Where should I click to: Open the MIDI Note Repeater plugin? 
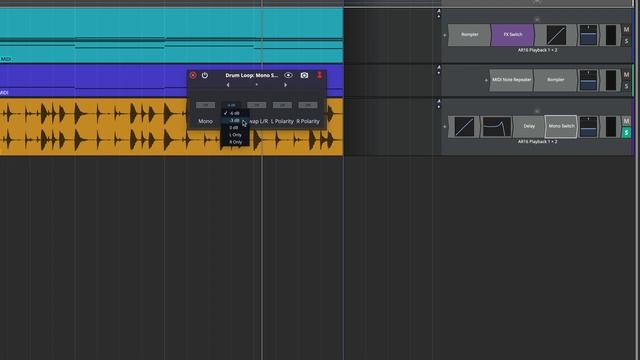[511, 80]
